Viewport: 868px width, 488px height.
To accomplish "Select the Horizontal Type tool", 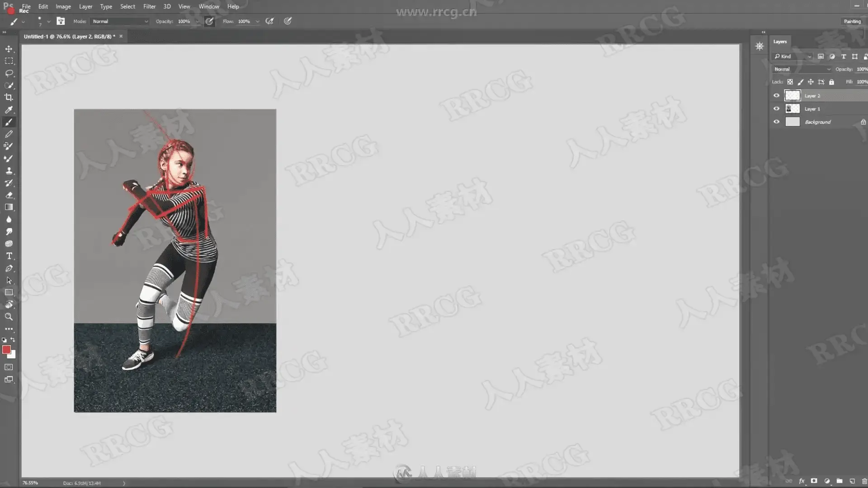I will point(9,256).
